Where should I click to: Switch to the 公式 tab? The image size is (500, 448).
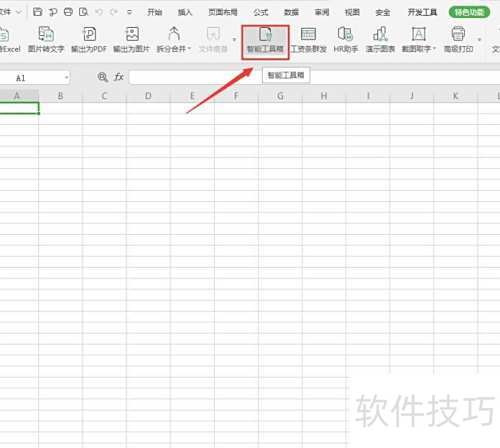point(261,12)
